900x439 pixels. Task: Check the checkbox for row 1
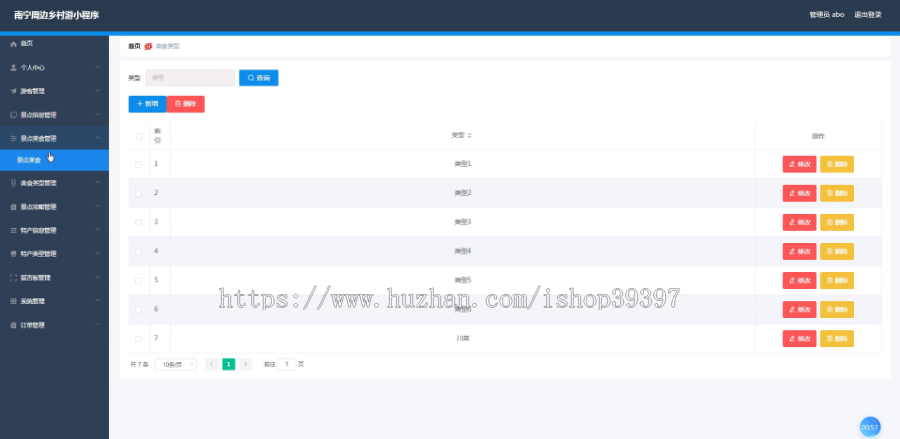click(x=138, y=164)
